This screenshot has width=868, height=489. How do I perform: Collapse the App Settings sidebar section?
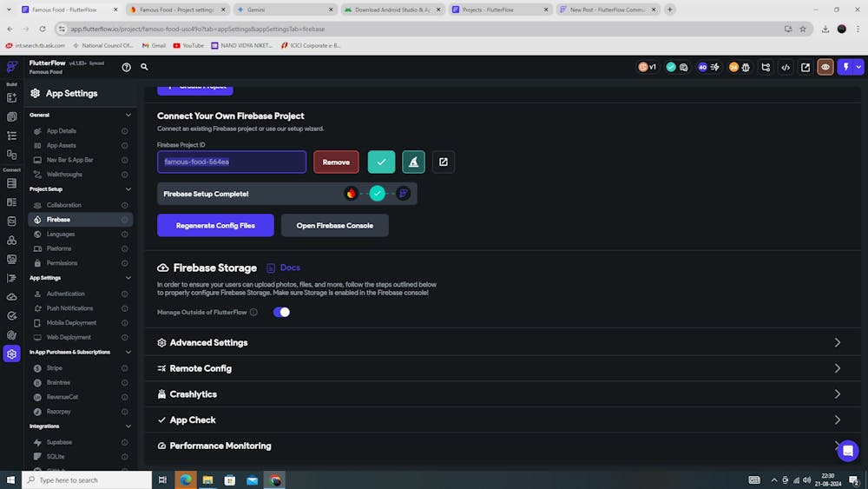click(128, 278)
